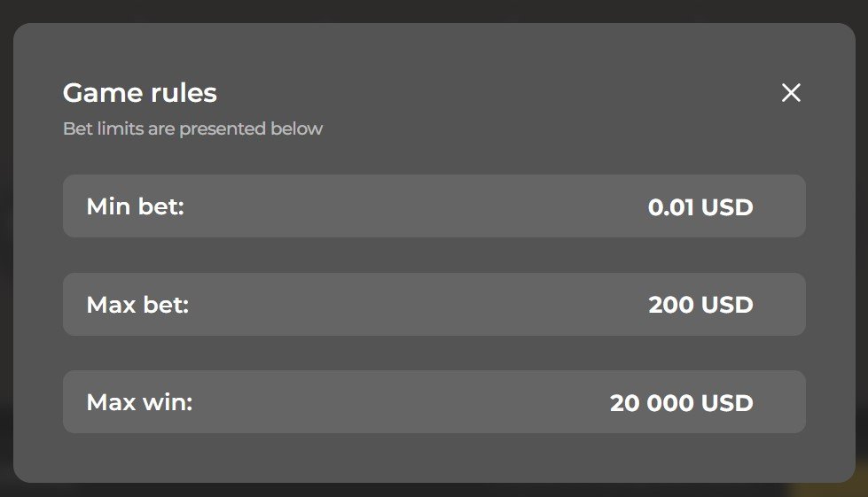The image size is (868, 497).
Task: Click the gap between Max bet and Max win rows
Action: (x=434, y=353)
